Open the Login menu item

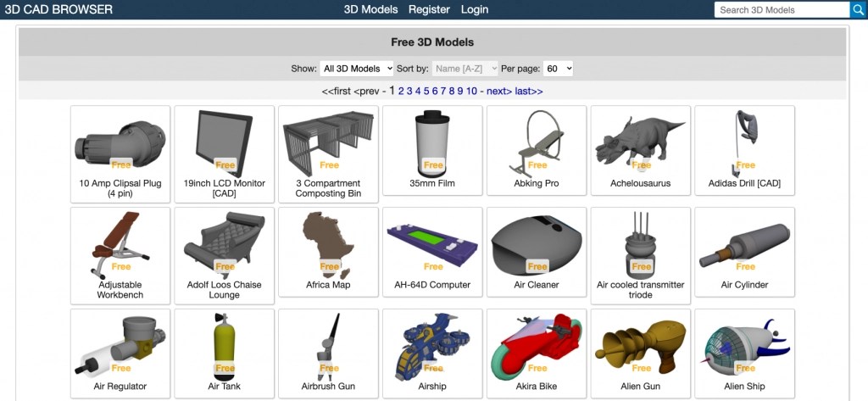click(475, 9)
